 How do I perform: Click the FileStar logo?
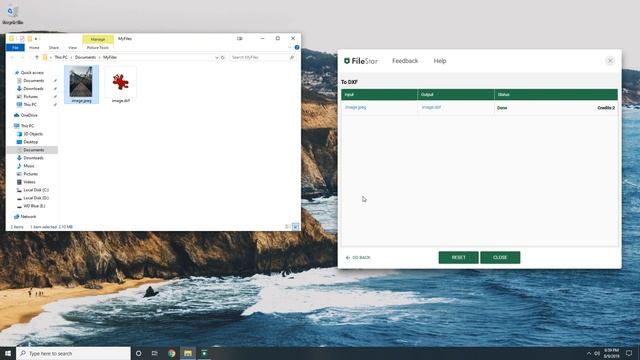click(361, 61)
